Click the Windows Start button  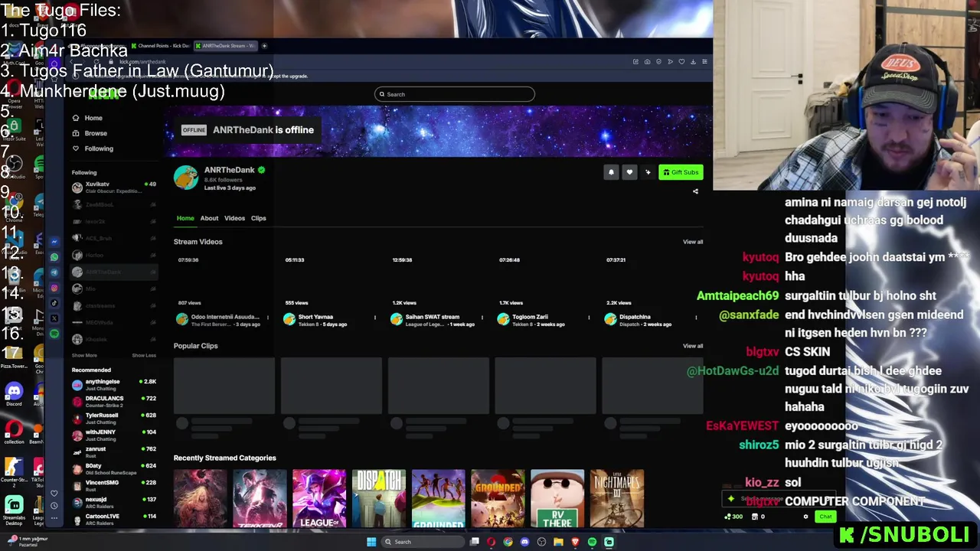point(371,542)
